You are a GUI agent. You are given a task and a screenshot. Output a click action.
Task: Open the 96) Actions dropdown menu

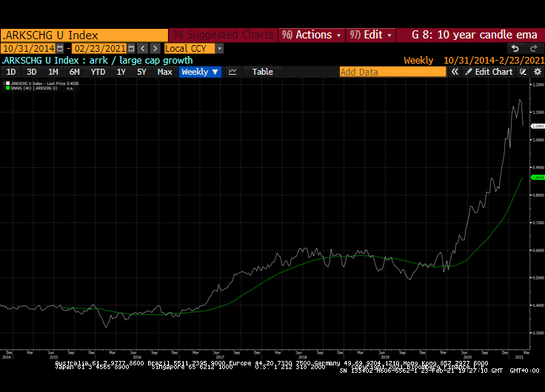(312, 35)
